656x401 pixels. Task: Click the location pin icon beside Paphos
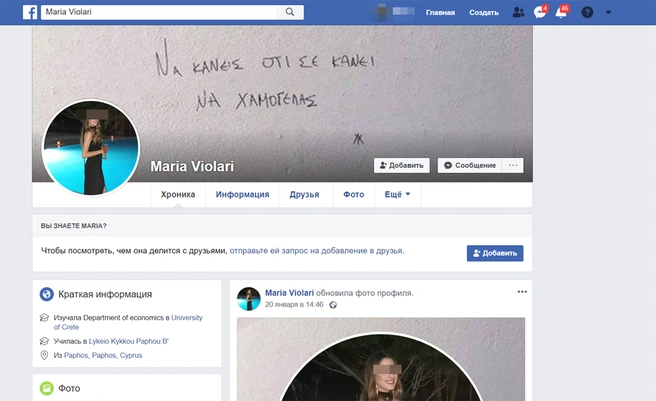[44, 355]
